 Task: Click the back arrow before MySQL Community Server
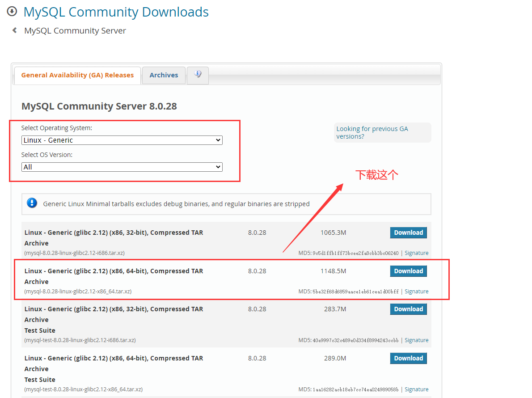point(15,30)
